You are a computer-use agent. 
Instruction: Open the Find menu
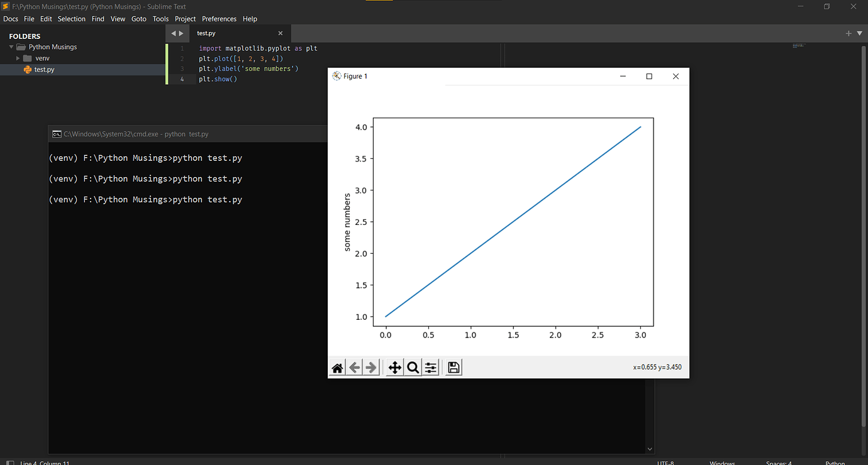(98, 19)
